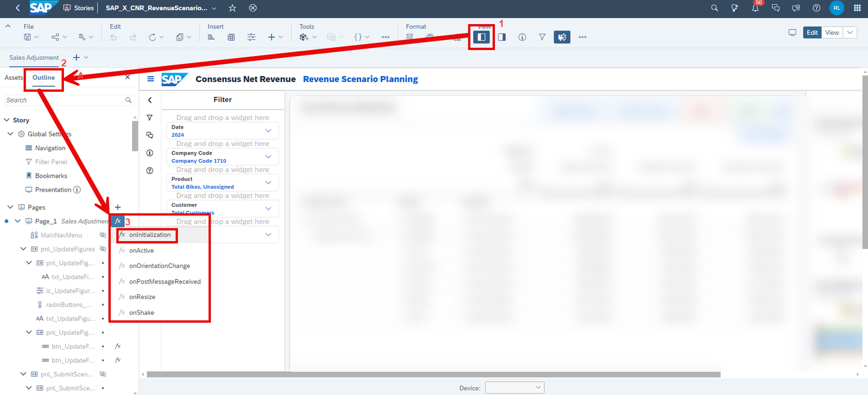Toggle the left side panel view icon
Image resolution: width=868 pixels, height=395 pixels.
click(x=481, y=37)
